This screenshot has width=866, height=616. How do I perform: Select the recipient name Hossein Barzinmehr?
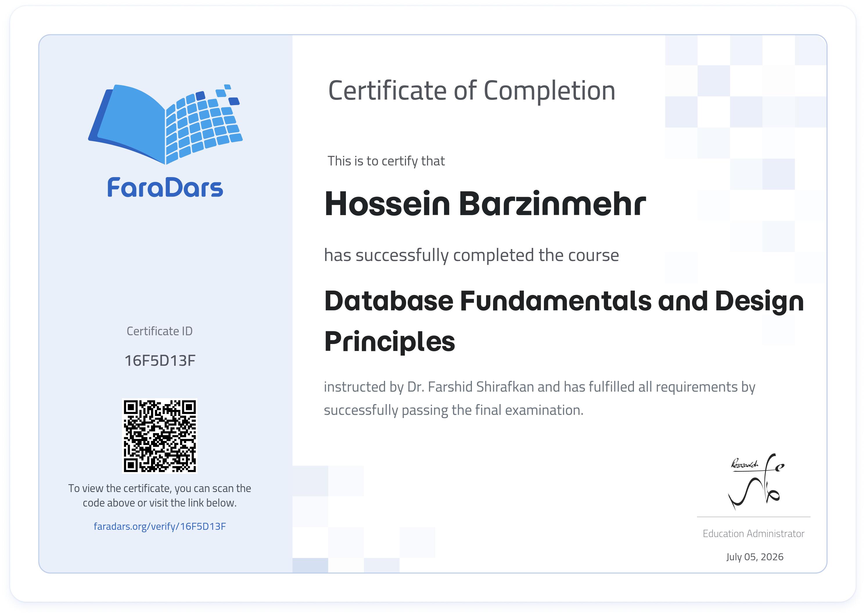click(485, 204)
